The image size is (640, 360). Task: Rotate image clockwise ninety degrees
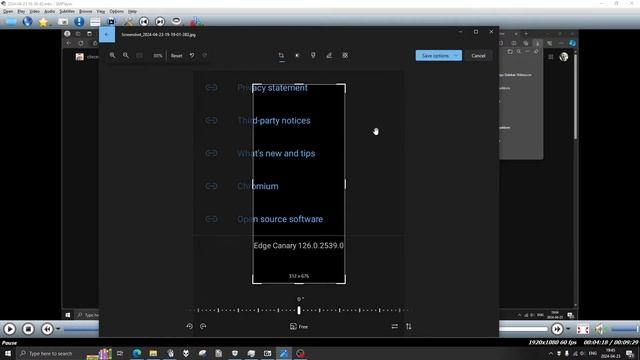coord(203,327)
